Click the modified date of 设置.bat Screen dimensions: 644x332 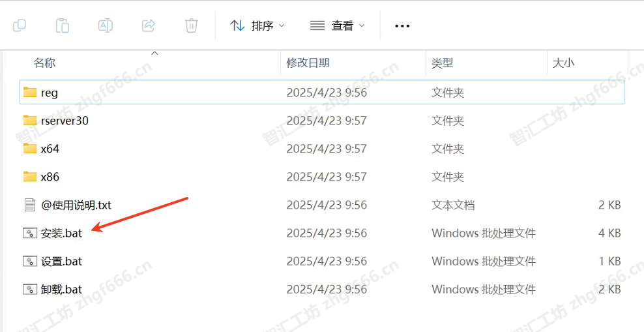coord(327,261)
